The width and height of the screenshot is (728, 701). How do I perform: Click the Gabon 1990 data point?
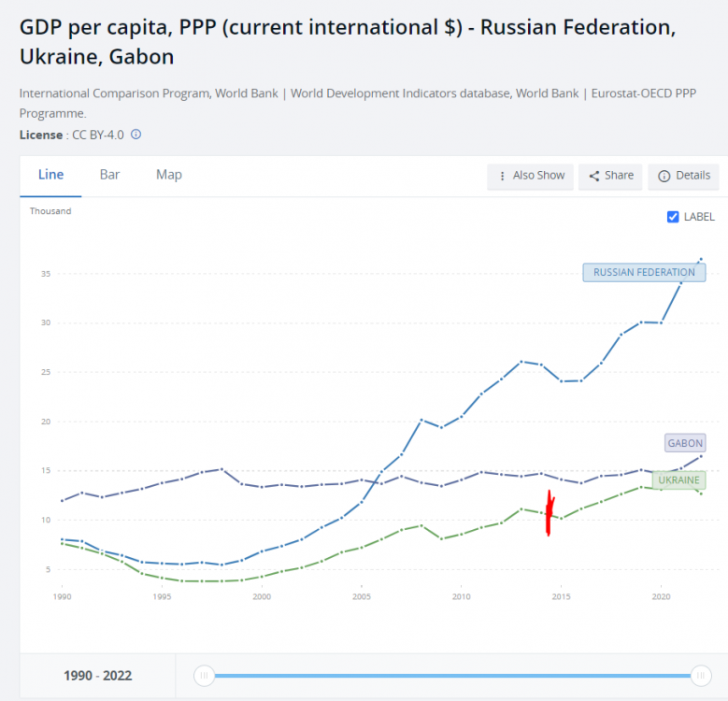(63, 500)
